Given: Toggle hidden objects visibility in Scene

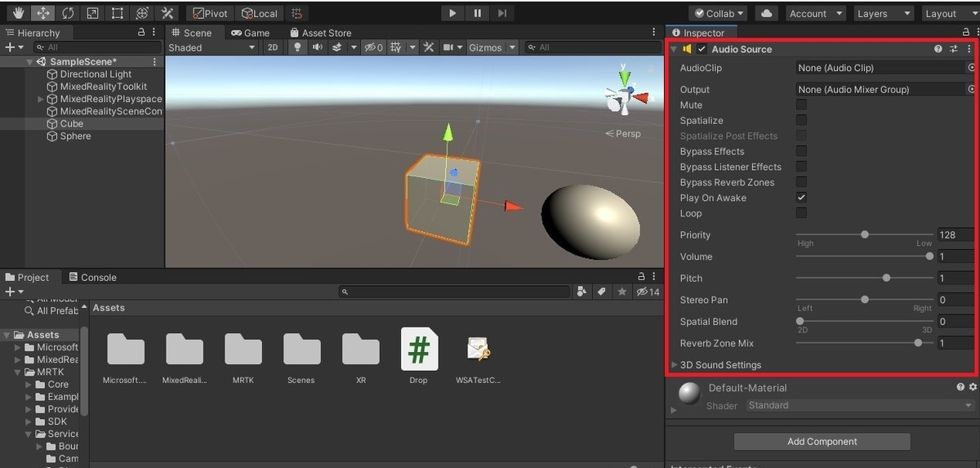Looking at the screenshot, I should [373, 47].
